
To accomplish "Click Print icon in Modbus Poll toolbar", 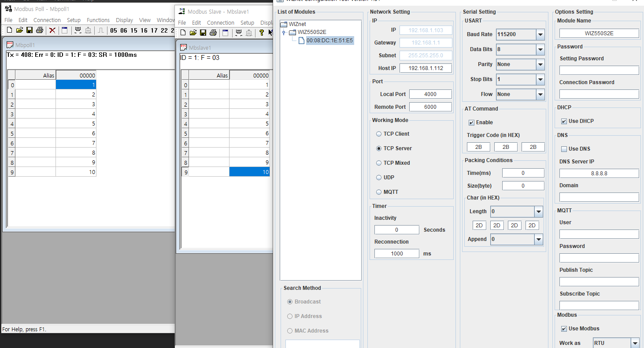I will tap(40, 30).
